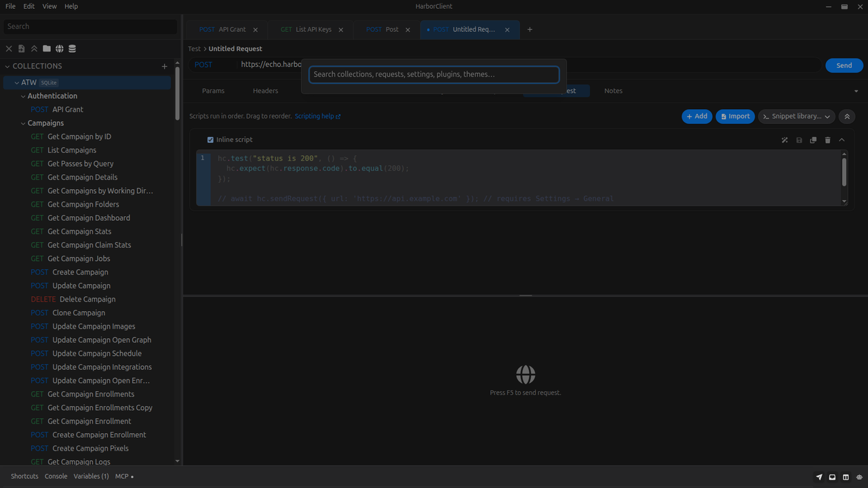The width and height of the screenshot is (868, 488).
Task: Duplicate the Inline script with copy icon
Action: coord(813,140)
